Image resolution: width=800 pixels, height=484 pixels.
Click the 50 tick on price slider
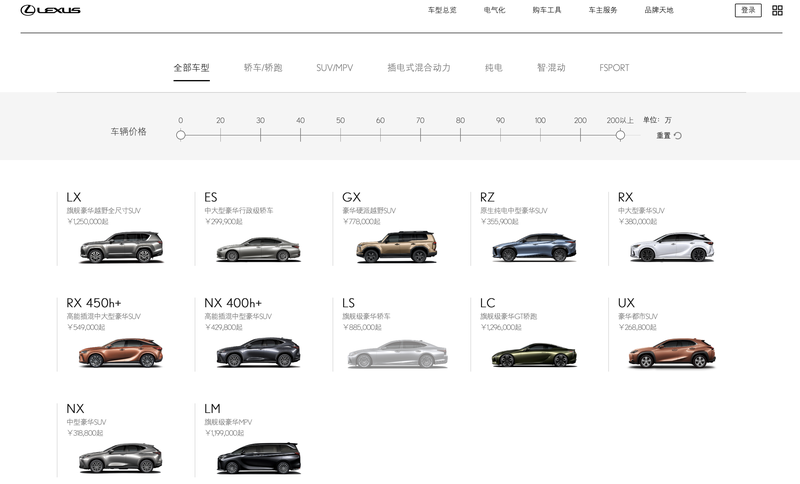[x=340, y=135]
